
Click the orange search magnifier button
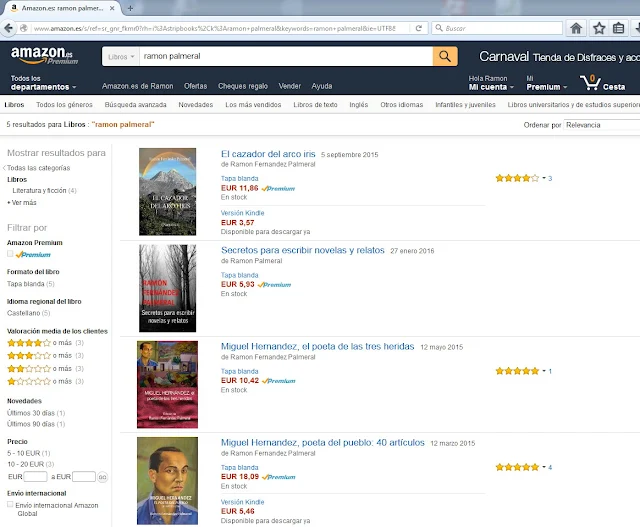(445, 56)
